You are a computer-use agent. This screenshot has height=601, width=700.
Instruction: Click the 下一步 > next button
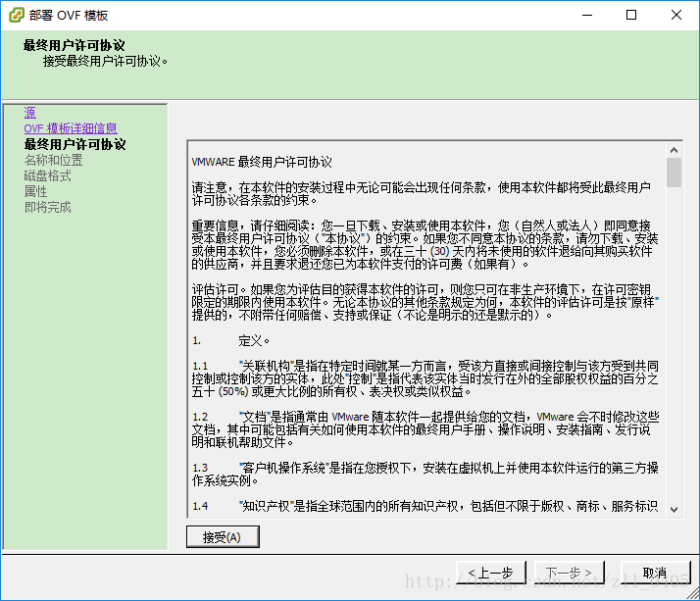click(x=570, y=573)
